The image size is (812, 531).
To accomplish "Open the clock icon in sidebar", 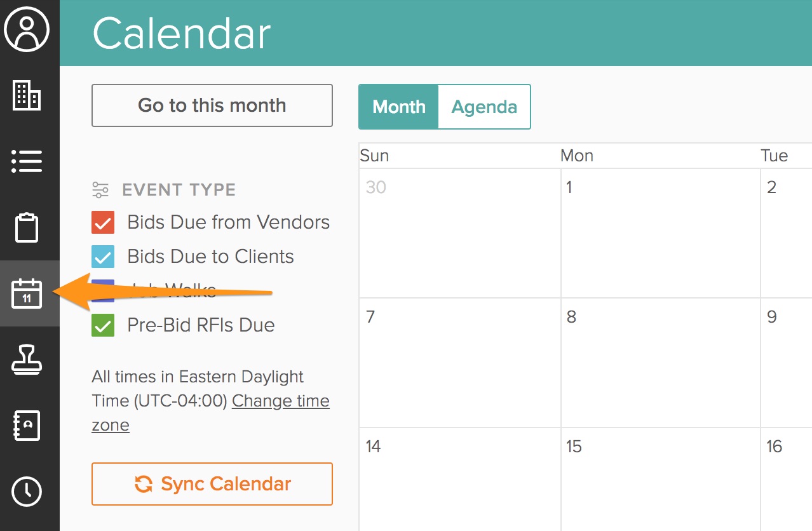I will (27, 492).
